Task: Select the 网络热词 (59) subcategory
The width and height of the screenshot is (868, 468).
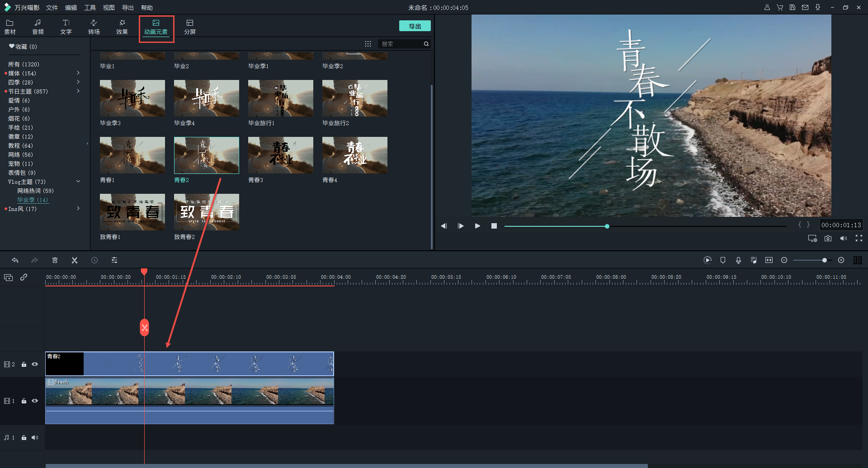Action: (x=35, y=191)
